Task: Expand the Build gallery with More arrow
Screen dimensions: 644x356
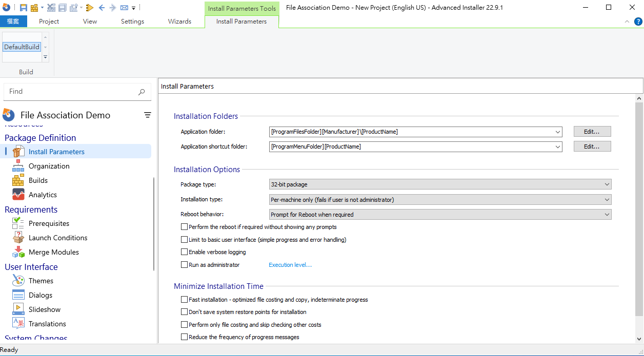Action: [45, 57]
